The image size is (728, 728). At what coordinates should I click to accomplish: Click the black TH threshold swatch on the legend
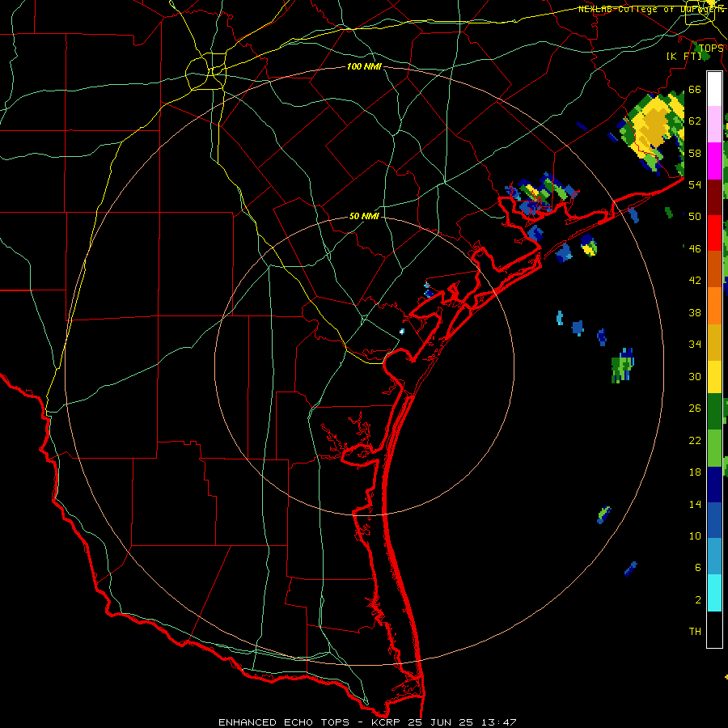click(x=714, y=629)
